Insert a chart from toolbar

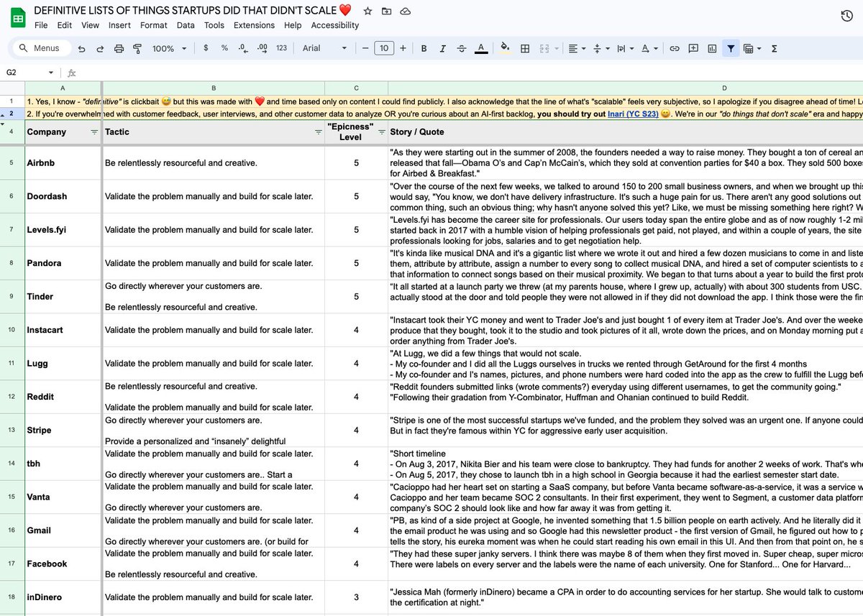(712, 48)
